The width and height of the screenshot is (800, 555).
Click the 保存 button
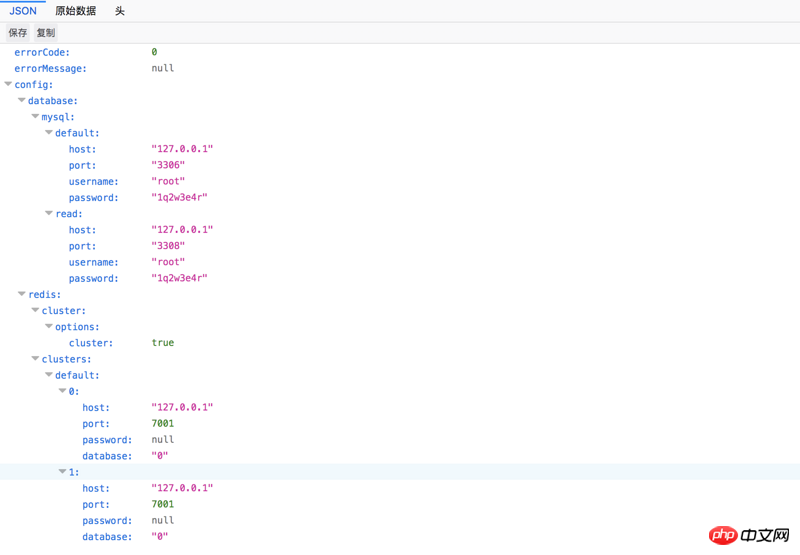click(x=18, y=33)
